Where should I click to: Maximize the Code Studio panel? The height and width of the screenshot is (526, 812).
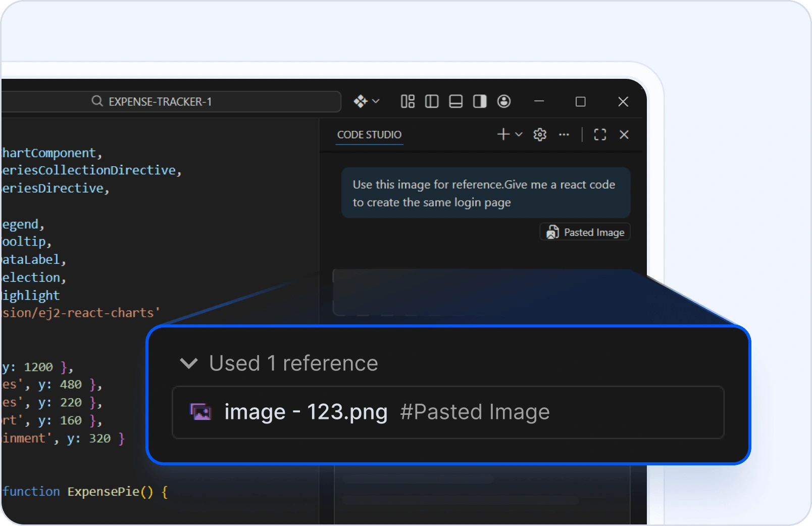(600, 134)
